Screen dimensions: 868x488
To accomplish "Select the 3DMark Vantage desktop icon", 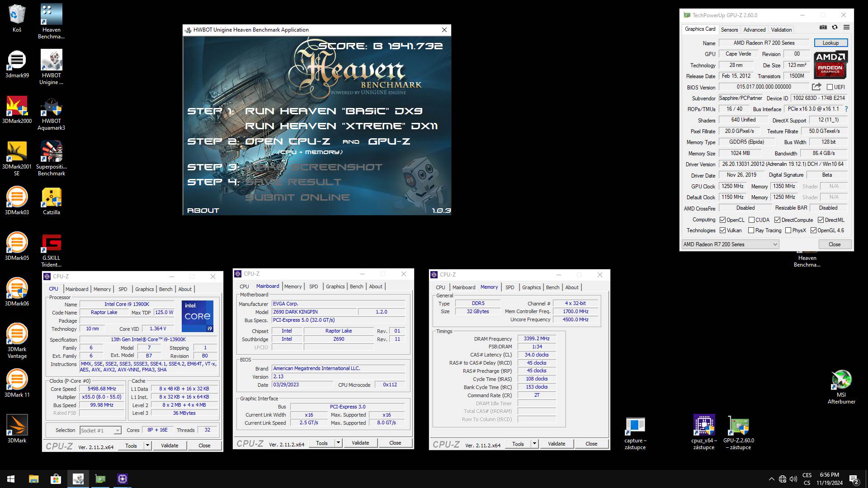I will (17, 341).
